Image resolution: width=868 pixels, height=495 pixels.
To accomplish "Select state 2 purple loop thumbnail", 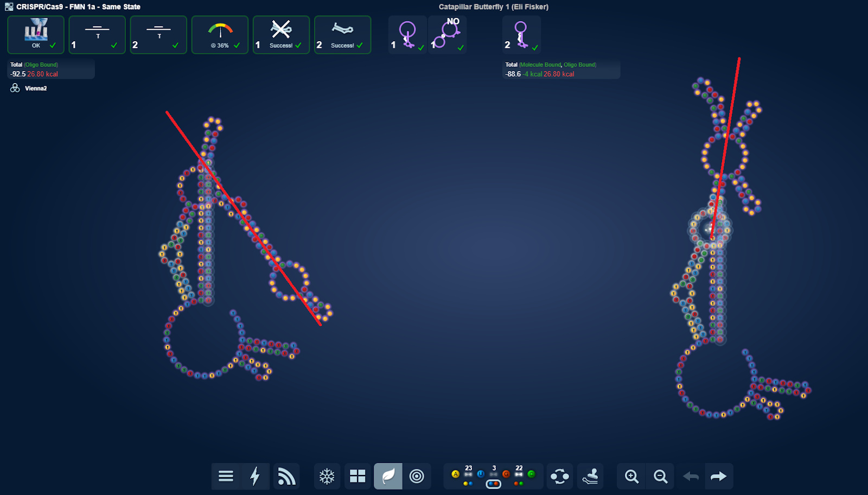I will click(521, 35).
